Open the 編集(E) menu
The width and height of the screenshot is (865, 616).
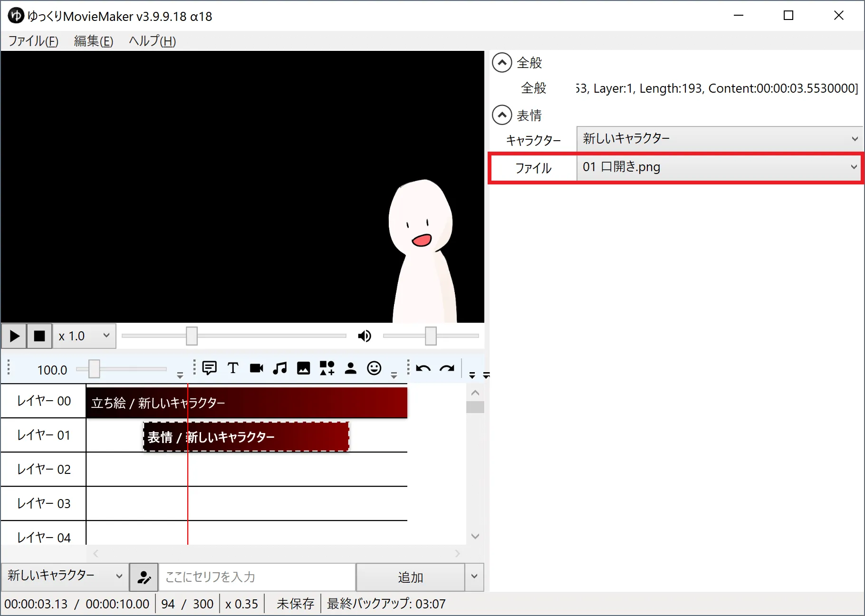point(94,41)
